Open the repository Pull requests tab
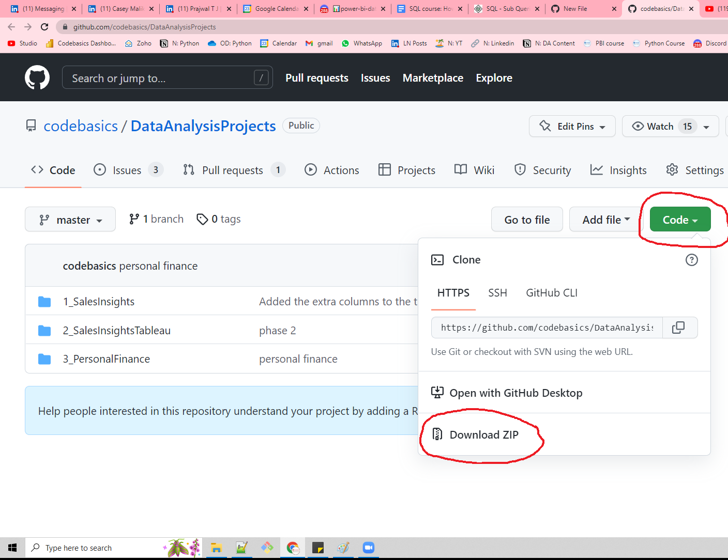 coord(234,170)
